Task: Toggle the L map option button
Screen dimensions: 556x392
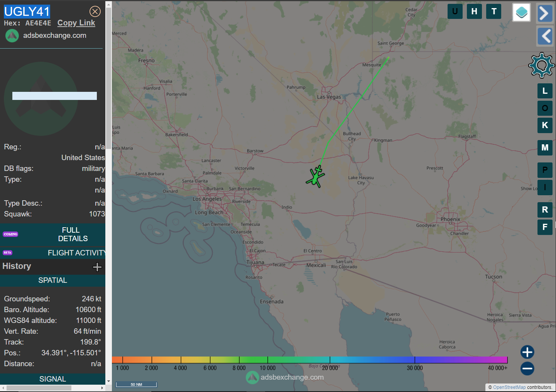Action: click(x=545, y=91)
